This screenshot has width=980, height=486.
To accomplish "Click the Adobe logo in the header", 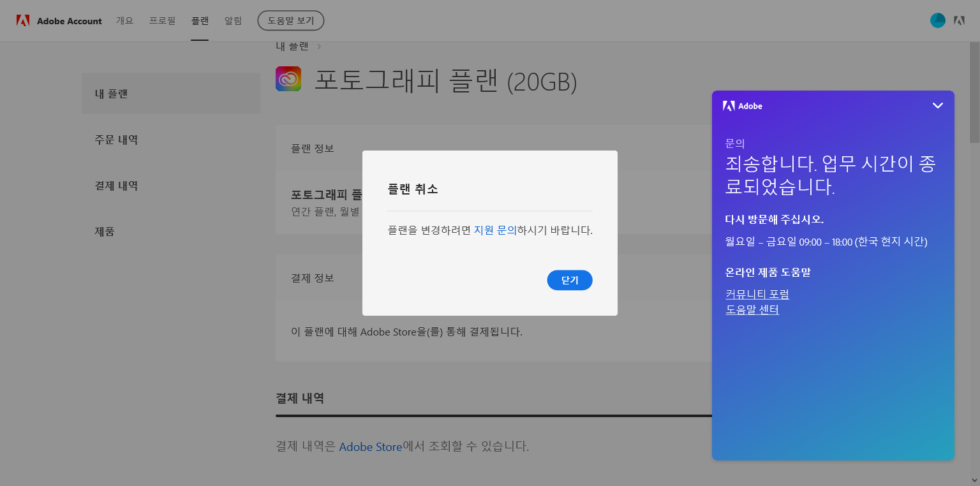I will [x=23, y=20].
